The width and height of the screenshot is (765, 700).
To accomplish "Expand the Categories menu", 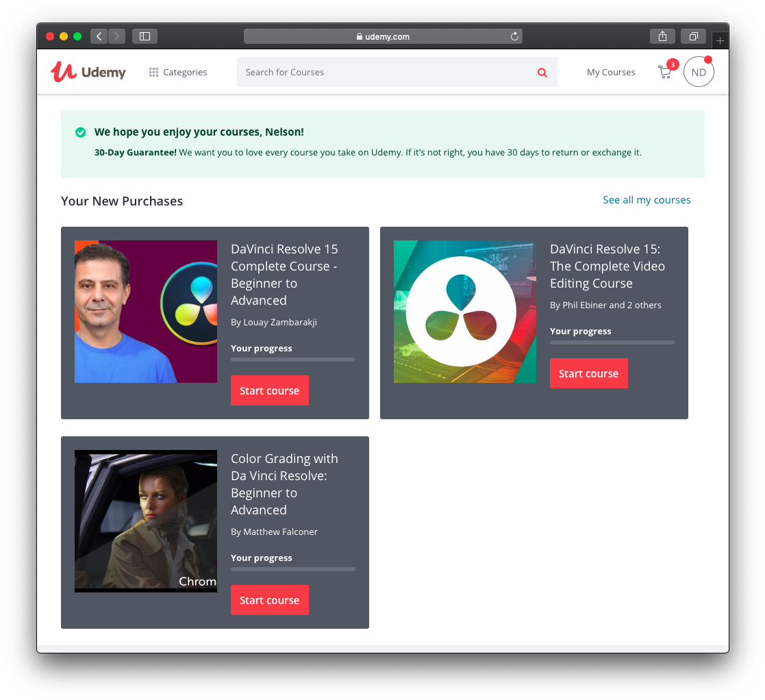I will [x=178, y=72].
